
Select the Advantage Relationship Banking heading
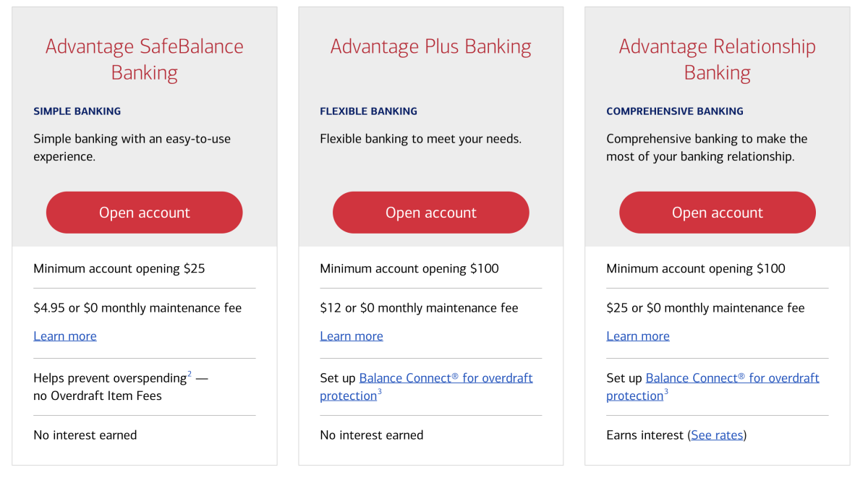click(718, 59)
